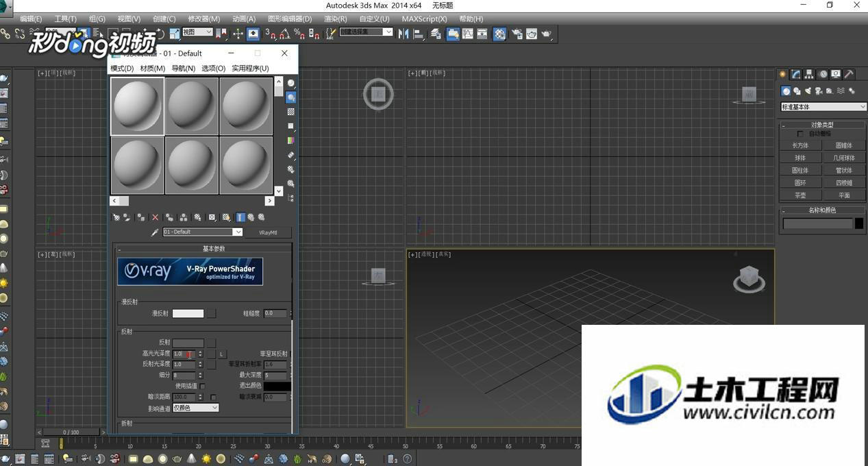868x466 pixels.
Task: Select the Lights category icon
Action: [808, 91]
